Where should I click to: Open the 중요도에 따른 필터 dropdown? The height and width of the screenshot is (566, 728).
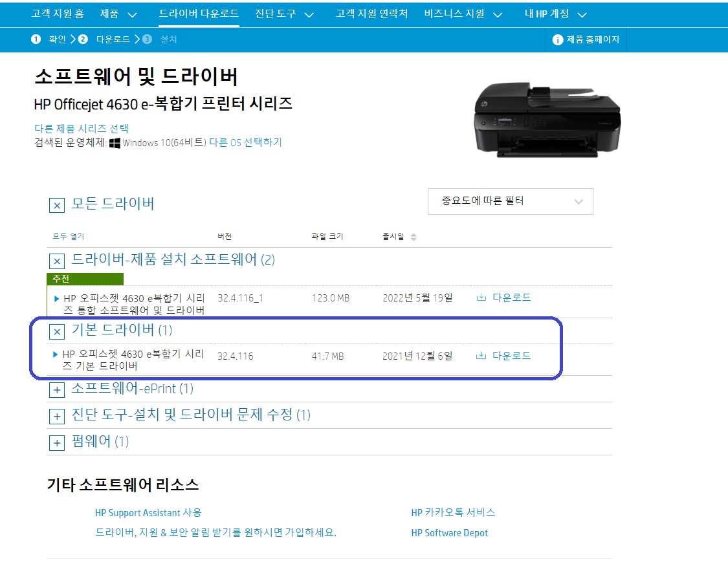click(511, 201)
